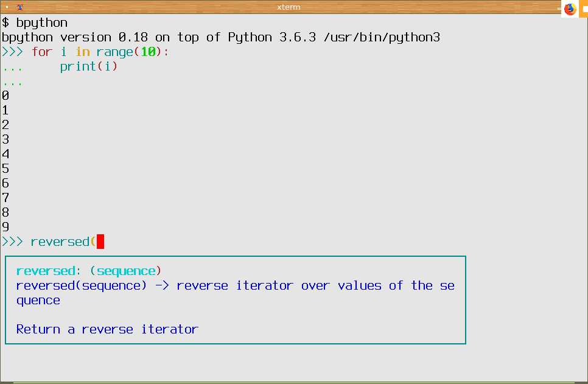Click the wrapped word 'quence' in popup
Viewport: 588px width, 384px height.
[38, 301]
